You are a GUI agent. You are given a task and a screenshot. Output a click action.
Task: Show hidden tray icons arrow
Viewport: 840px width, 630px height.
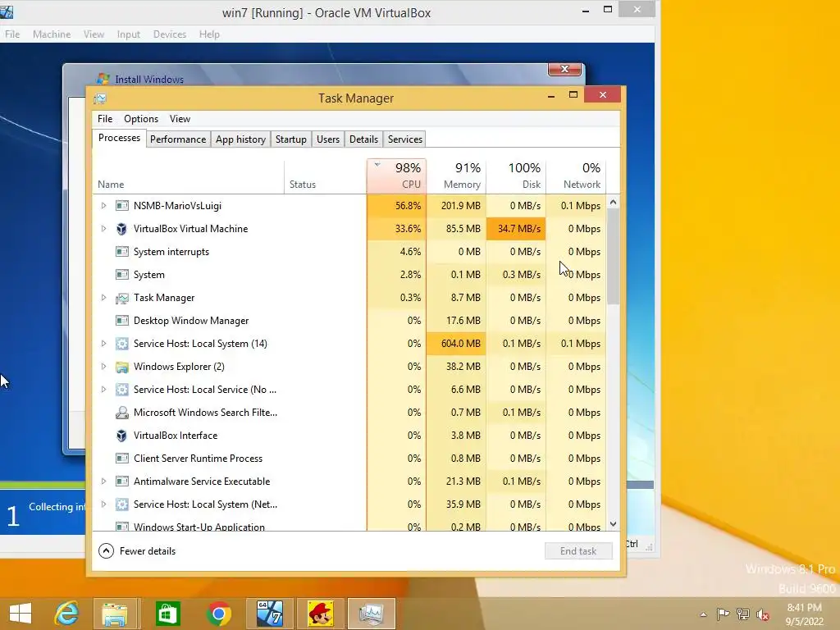[703, 614]
